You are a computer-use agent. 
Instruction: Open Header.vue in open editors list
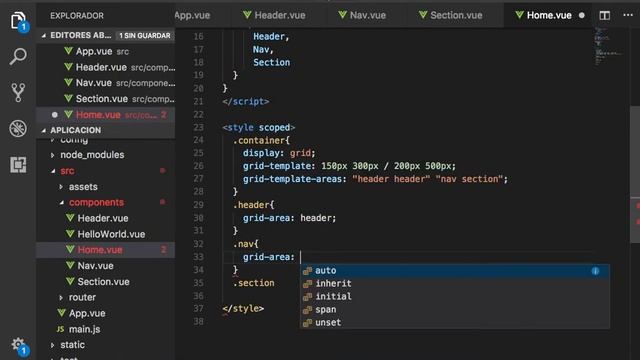point(106,67)
